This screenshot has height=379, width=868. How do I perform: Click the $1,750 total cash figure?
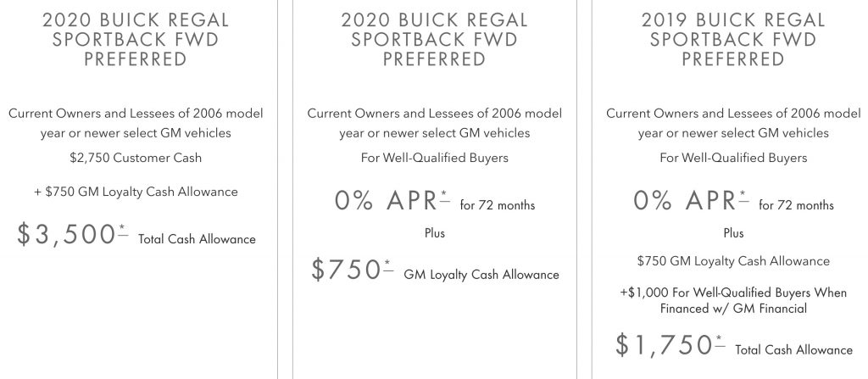(x=664, y=345)
